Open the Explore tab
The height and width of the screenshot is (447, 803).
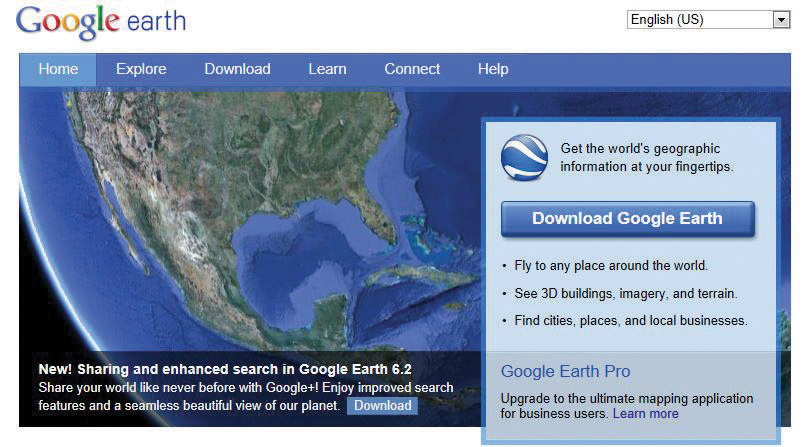[x=141, y=69]
